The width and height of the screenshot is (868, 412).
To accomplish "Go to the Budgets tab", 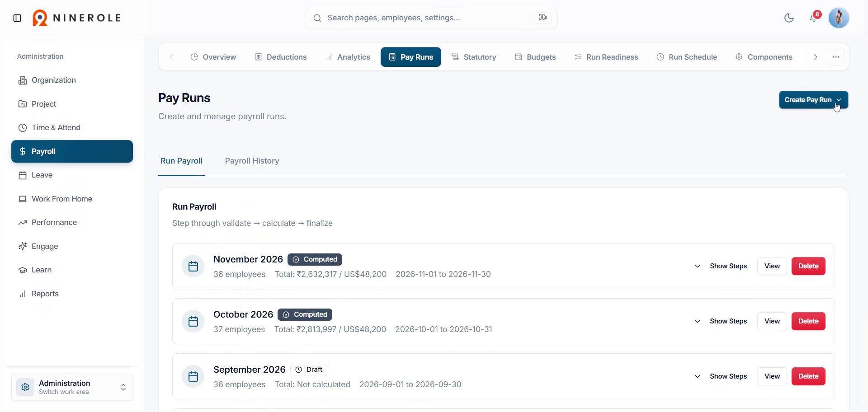I will coord(535,57).
